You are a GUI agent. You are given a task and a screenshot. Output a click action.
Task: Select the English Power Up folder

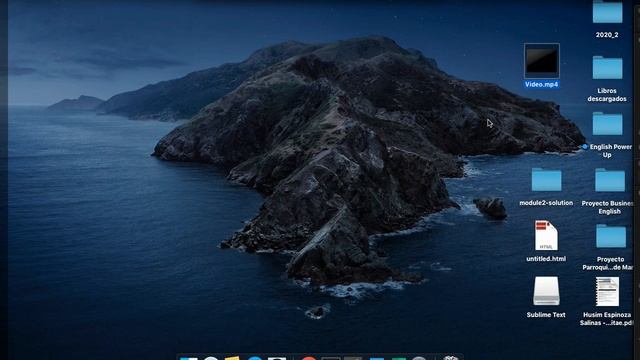tap(607, 124)
